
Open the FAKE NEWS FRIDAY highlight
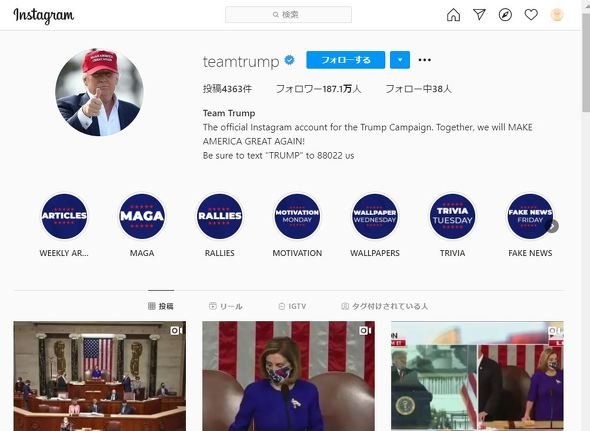530,216
